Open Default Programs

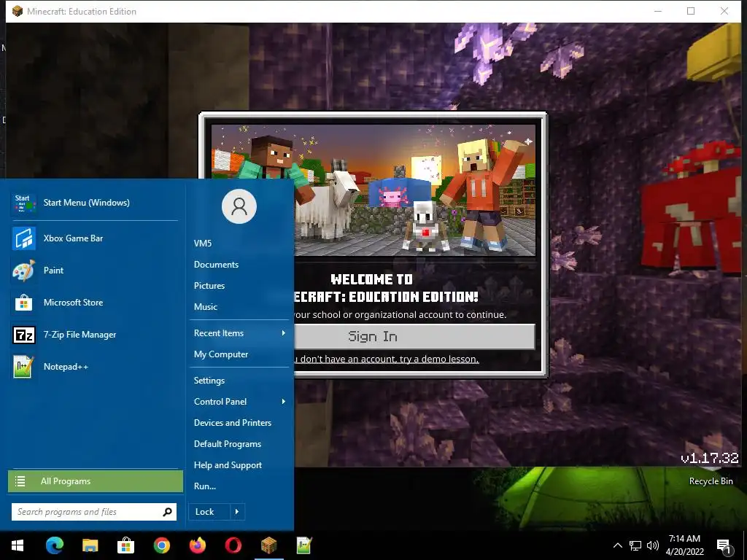(x=228, y=444)
